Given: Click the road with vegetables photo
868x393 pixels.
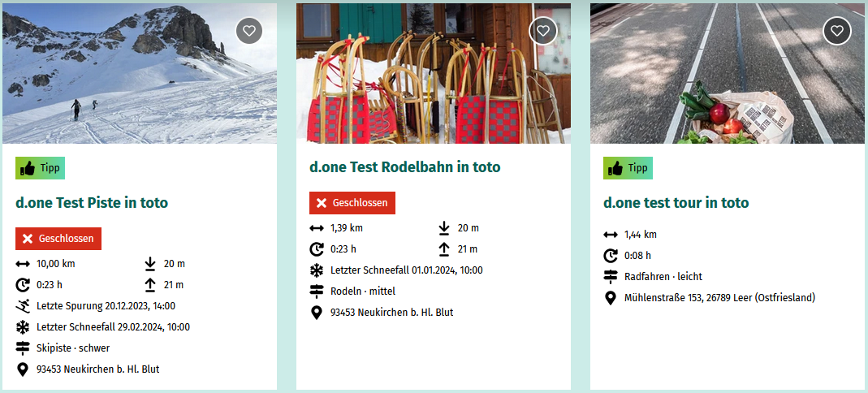Looking at the screenshot, I should pyautogui.click(x=728, y=74).
